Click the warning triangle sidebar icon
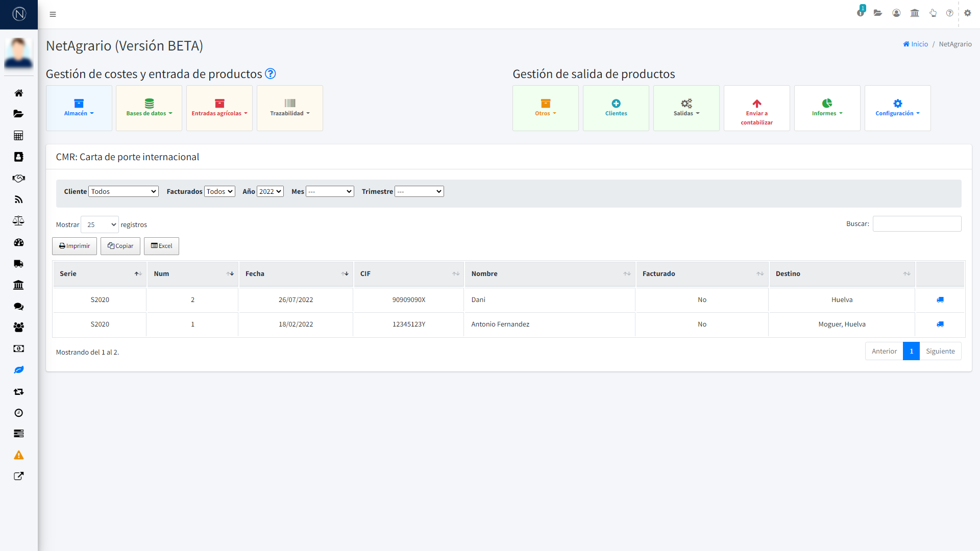This screenshot has height=551, width=980. pyautogui.click(x=19, y=455)
